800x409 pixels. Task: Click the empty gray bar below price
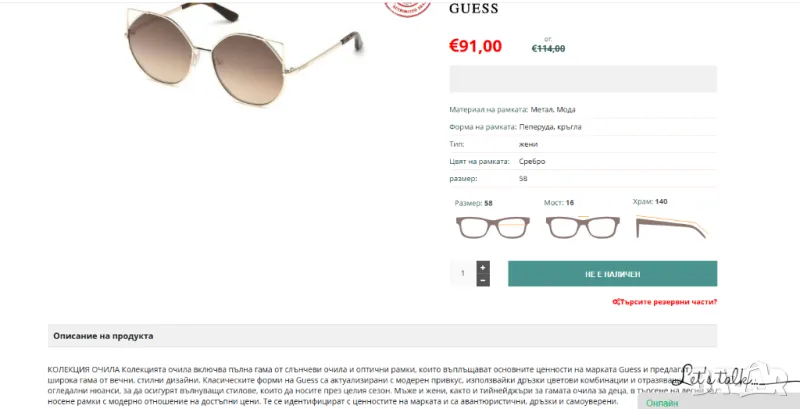[583, 79]
